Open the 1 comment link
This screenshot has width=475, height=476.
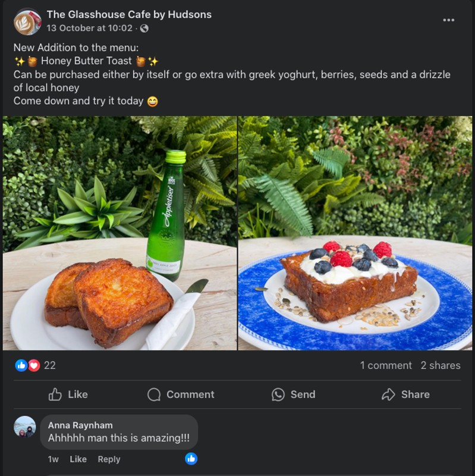(385, 365)
